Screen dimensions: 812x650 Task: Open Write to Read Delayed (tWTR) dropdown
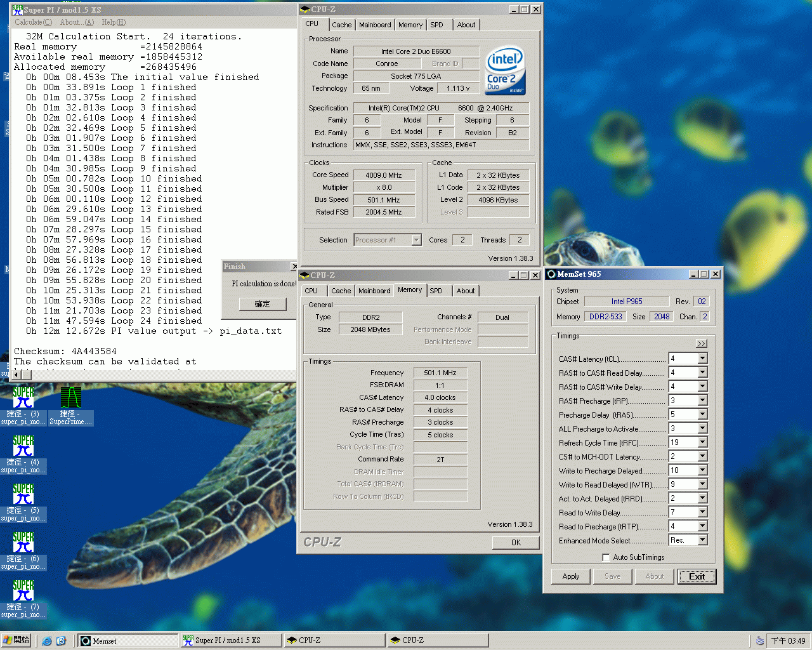pyautogui.click(x=702, y=484)
